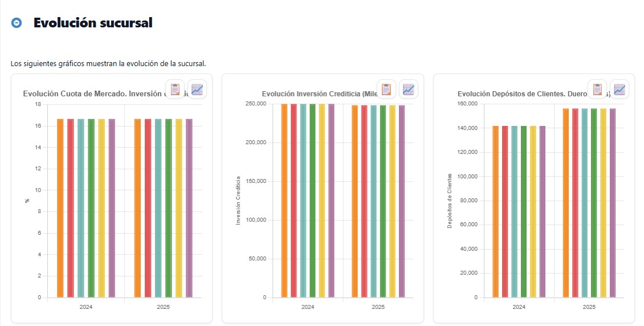
Task: Open data table icon for Inversión Crediticia chart
Action: (x=386, y=89)
